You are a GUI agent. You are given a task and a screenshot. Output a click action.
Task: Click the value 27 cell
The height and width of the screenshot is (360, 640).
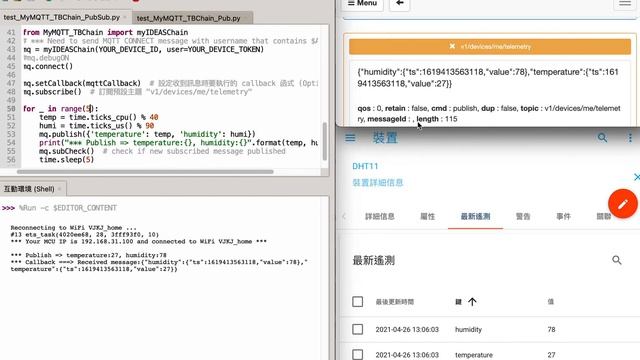[551, 355]
